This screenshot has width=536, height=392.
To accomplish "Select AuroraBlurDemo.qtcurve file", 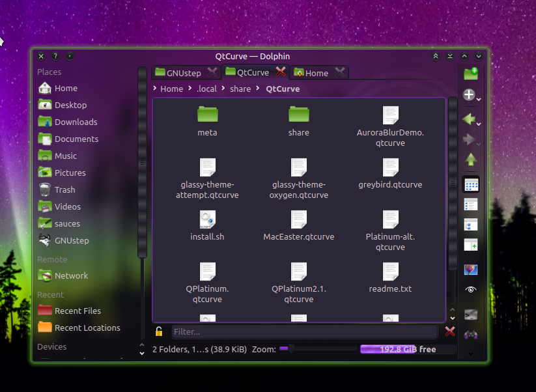I will [x=390, y=126].
